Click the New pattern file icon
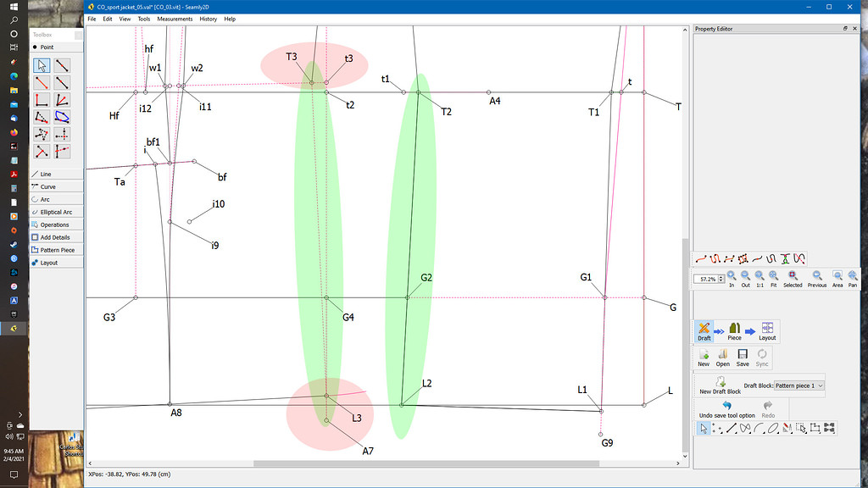Image resolution: width=868 pixels, height=488 pixels. tap(703, 358)
